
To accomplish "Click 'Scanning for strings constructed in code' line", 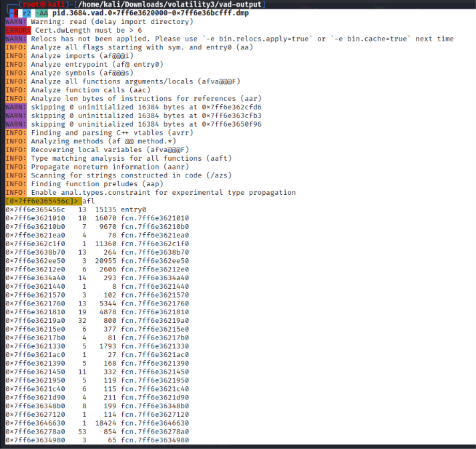I will (131, 175).
